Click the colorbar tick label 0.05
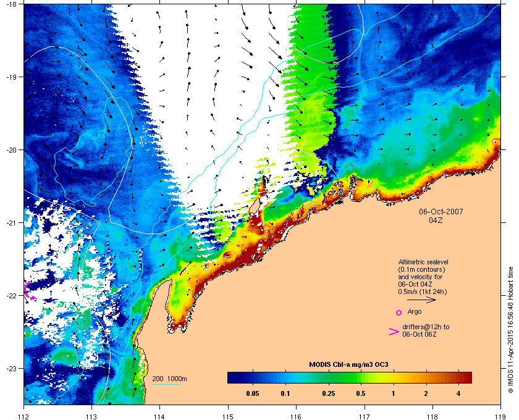 pos(253,393)
